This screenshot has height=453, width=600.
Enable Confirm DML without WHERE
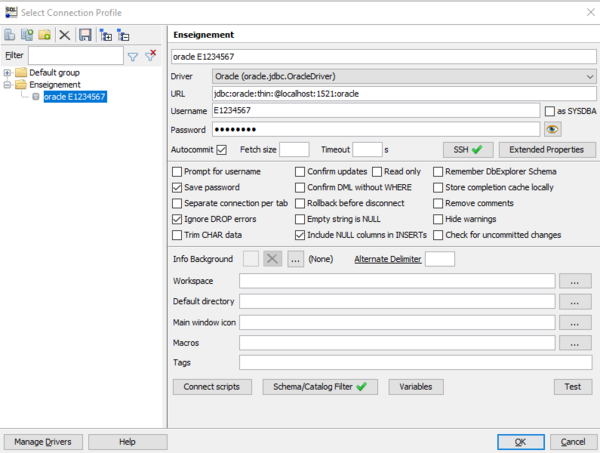[300, 187]
